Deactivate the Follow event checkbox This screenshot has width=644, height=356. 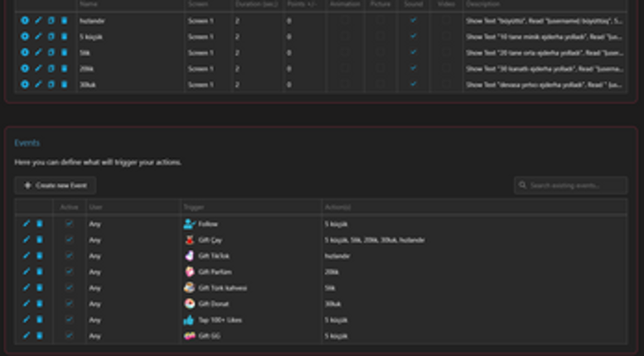(x=69, y=224)
